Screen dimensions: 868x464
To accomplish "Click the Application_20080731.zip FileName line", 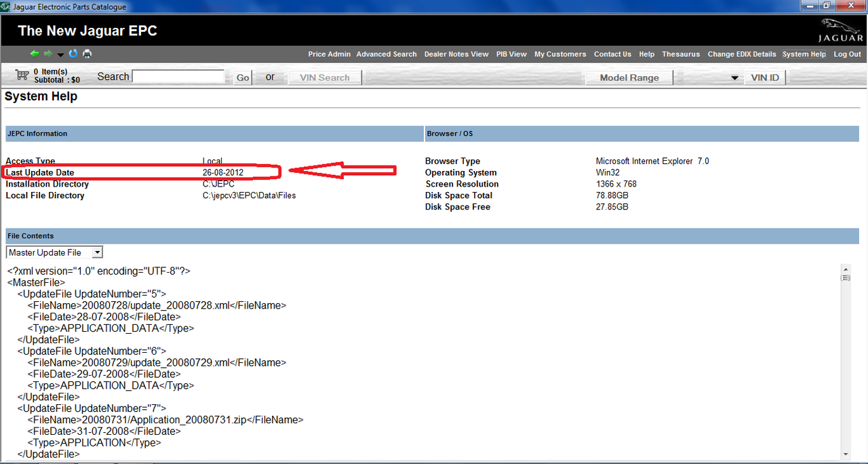I will [x=165, y=420].
